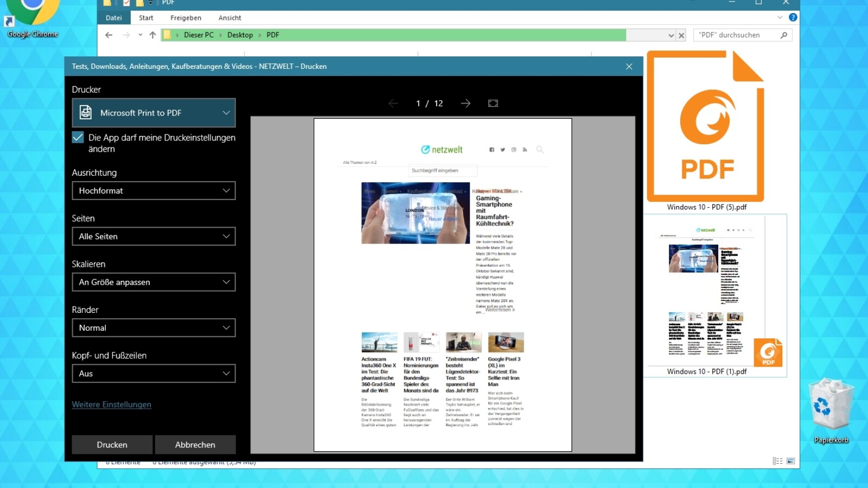Open the Datei menu in Explorer

coord(114,18)
